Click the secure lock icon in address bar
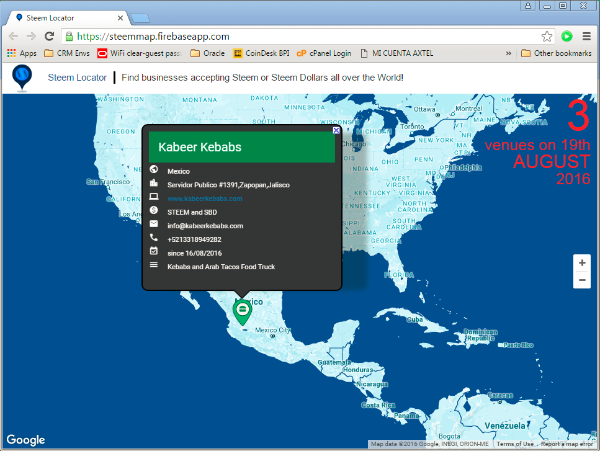The height and width of the screenshot is (451, 600). 69,36
